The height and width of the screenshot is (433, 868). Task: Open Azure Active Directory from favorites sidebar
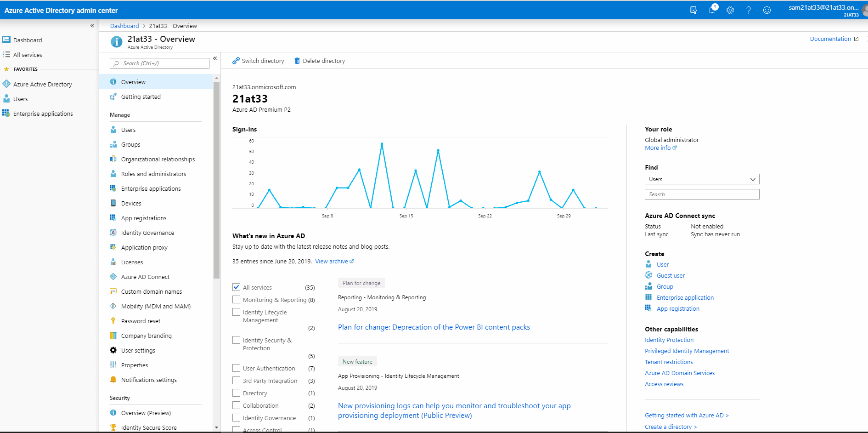point(42,84)
